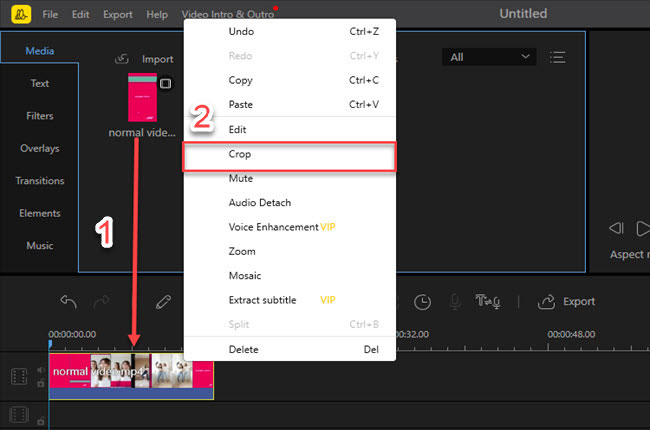Click the Import media icon
The height and width of the screenshot is (430, 650).
click(x=122, y=59)
